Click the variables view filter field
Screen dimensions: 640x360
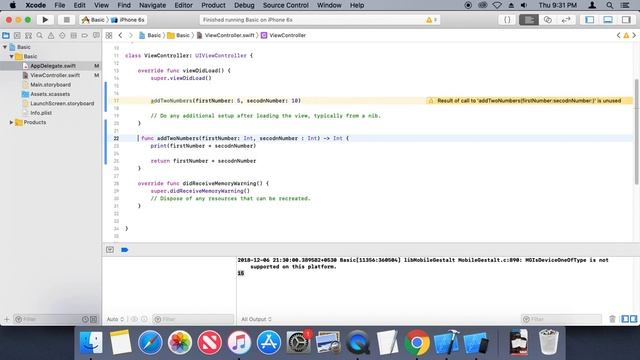pyautogui.click(x=193, y=319)
